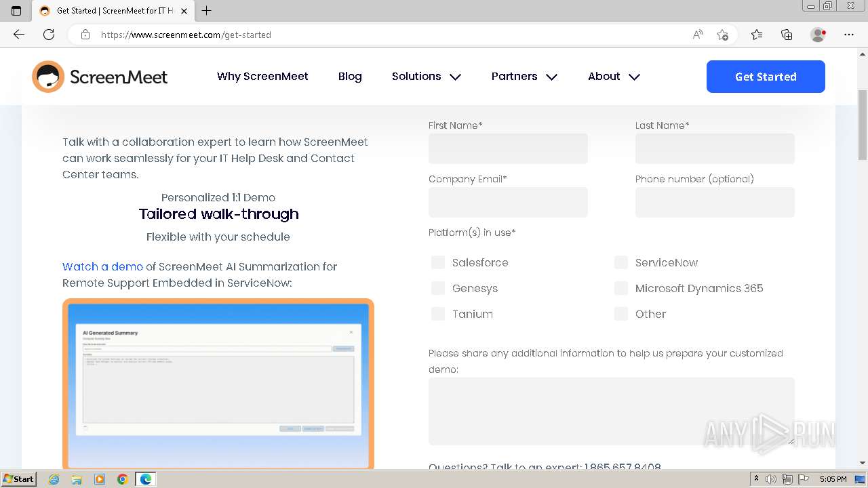Expand the Partners dropdown menu
Image resolution: width=868 pixels, height=488 pixels.
524,77
